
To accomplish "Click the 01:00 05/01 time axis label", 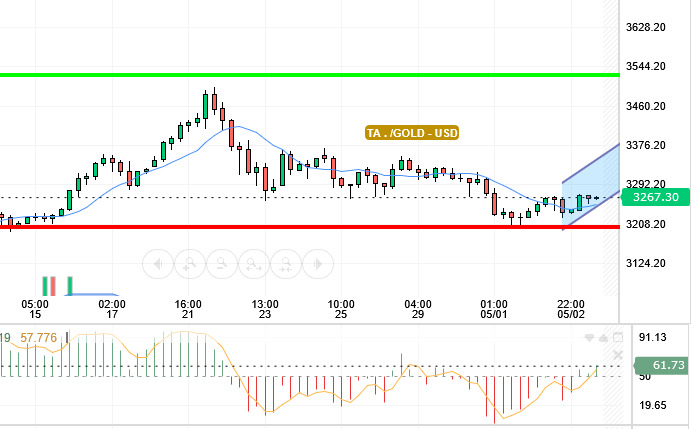I will pyautogui.click(x=494, y=309).
